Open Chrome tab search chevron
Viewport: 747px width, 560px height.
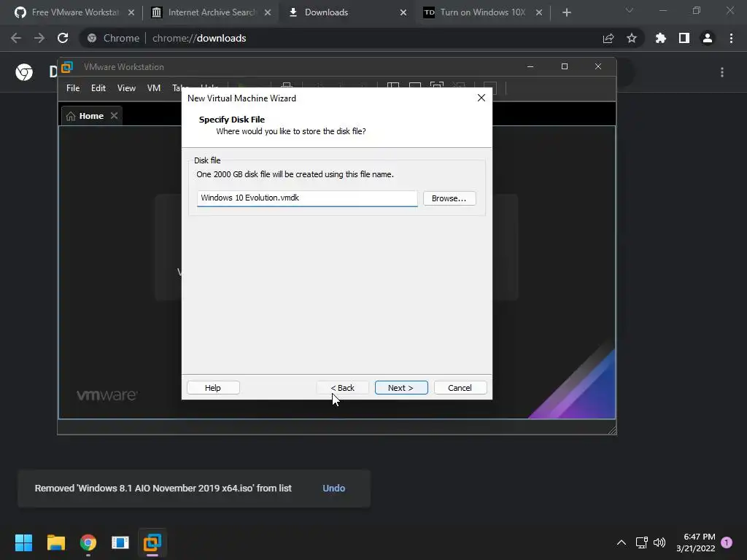630,10
